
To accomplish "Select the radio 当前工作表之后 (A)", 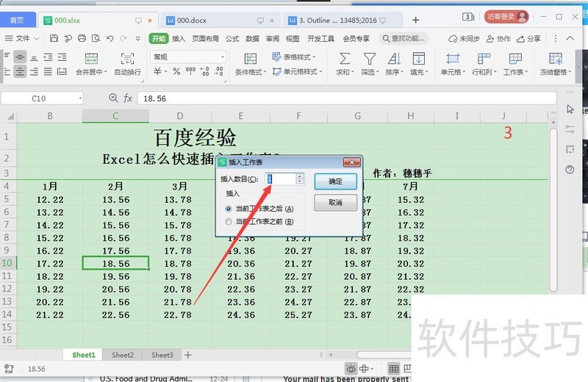I will (x=229, y=209).
